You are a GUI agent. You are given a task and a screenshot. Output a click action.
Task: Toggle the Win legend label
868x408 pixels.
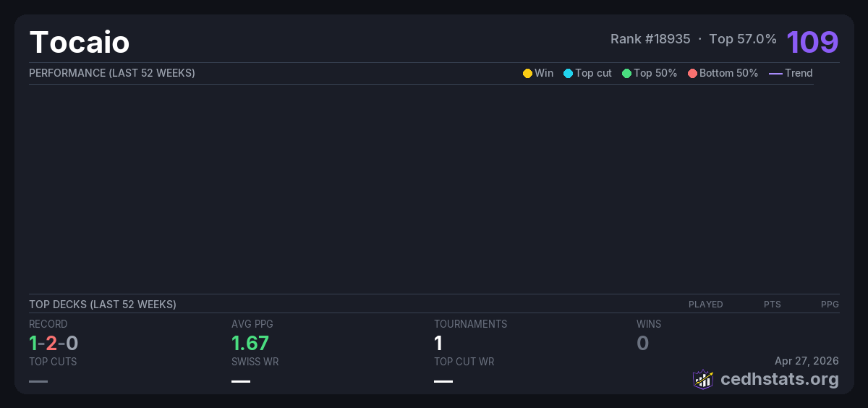(543, 73)
